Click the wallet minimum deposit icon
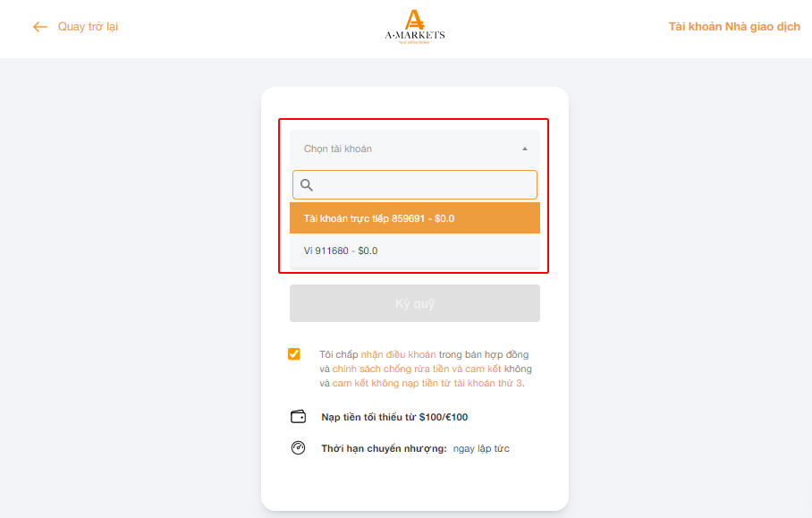Screen dimensions: 812x518 299,417
